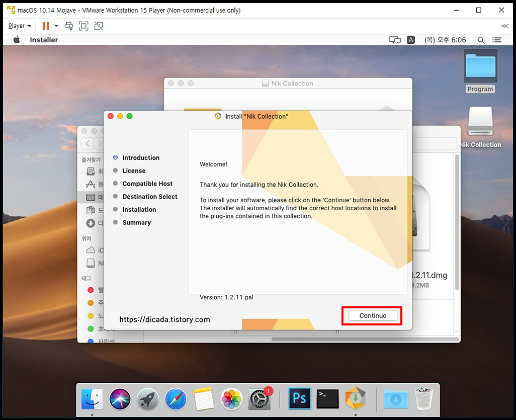Open Recents item in Finder sidebar
This screenshot has height=420, width=516.
[94, 171]
